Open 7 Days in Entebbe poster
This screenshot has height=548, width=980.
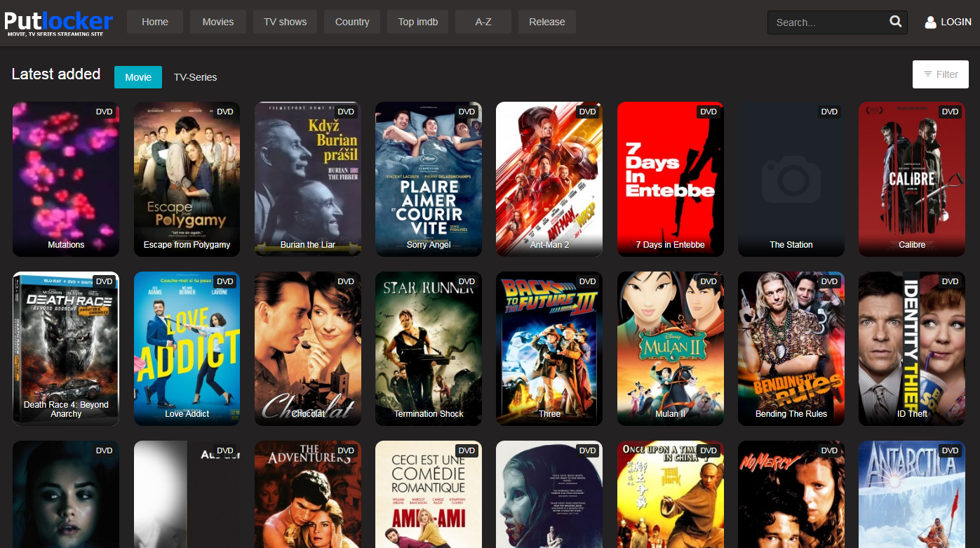(x=670, y=180)
